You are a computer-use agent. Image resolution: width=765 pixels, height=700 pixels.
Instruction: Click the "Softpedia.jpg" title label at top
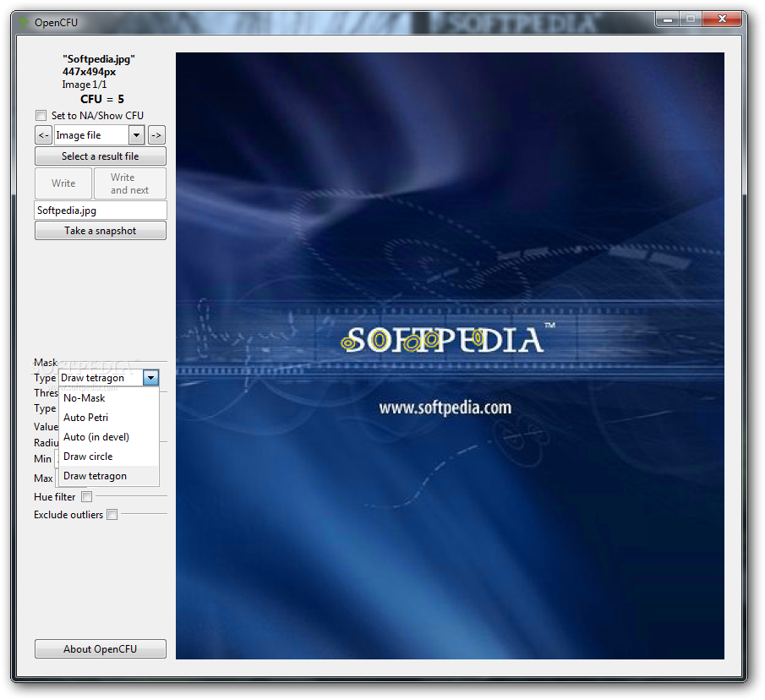pos(99,59)
